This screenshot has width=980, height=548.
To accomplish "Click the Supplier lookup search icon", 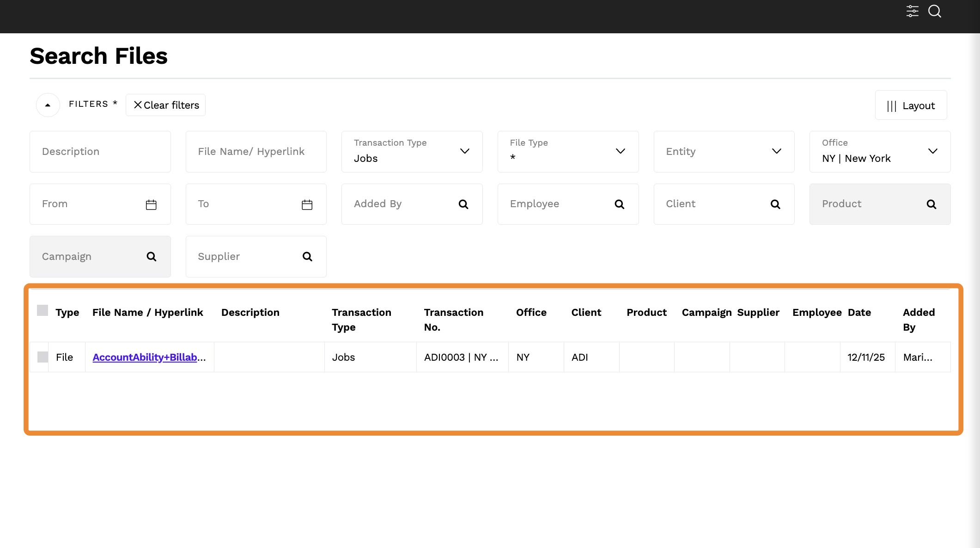I will tap(307, 257).
